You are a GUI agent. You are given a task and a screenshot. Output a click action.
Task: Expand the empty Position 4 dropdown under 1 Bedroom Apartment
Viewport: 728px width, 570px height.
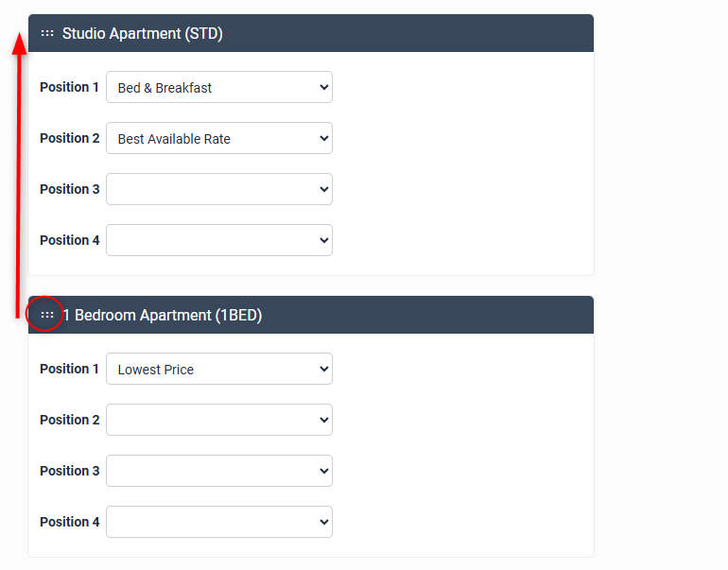click(x=219, y=522)
